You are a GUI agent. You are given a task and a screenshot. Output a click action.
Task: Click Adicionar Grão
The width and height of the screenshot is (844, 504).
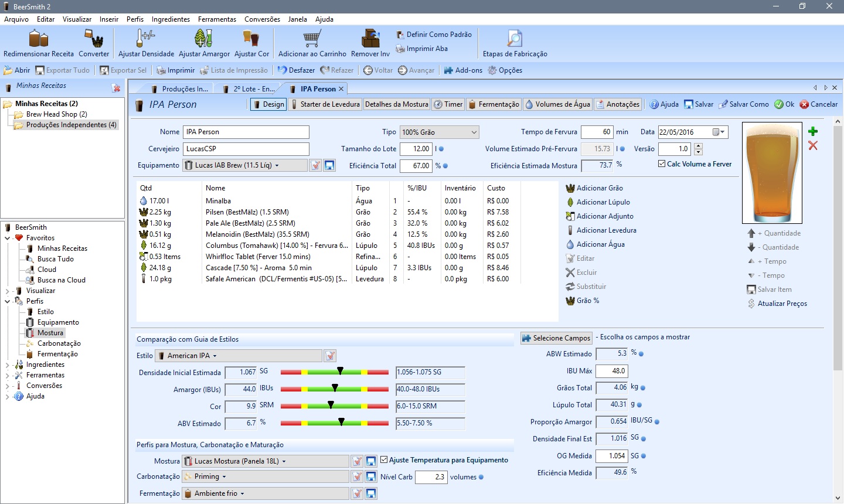click(594, 188)
